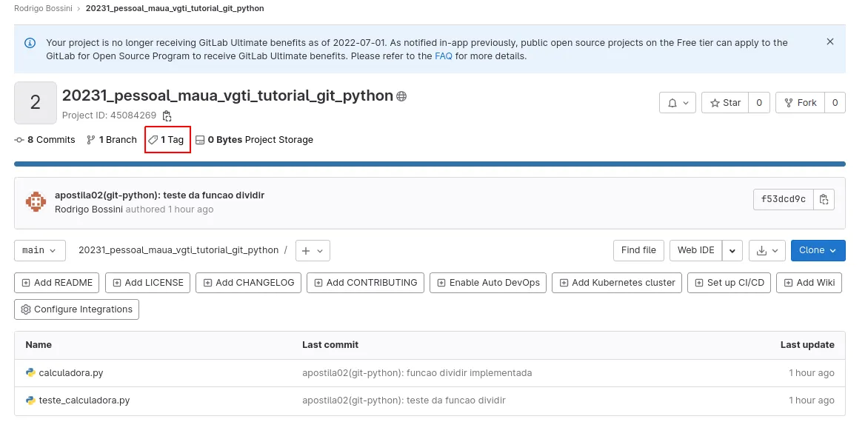This screenshot has height=439, width=868.
Task: Click the commit SHA f53dcd9c
Action: (784, 199)
